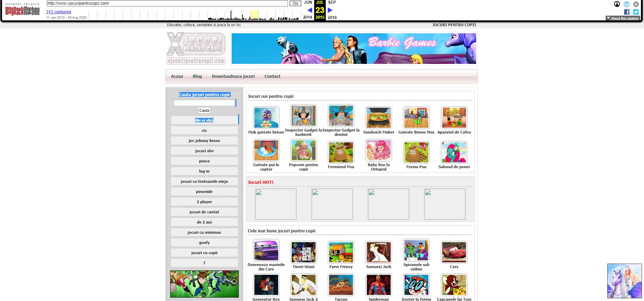Expand the About this capture dropdown
The height and width of the screenshot is (301, 644).
623,18
